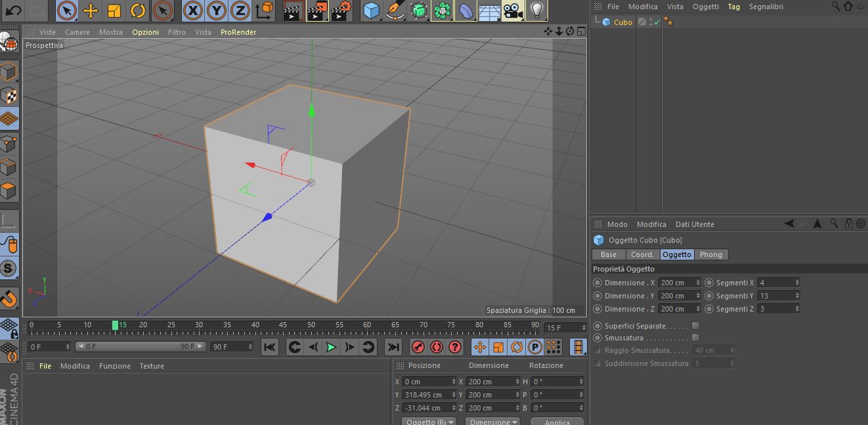The height and width of the screenshot is (425, 868).
Task: Enable the Superfici Separate checkbox
Action: 696,325
